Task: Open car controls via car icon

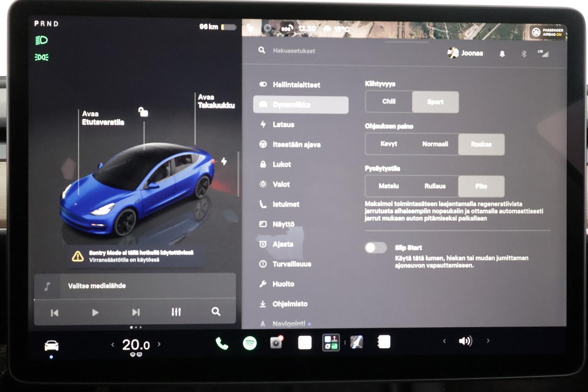Action: coord(51,346)
